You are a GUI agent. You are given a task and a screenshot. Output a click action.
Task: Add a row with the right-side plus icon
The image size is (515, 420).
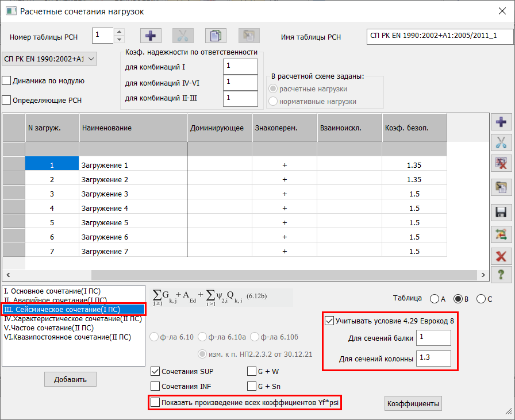500,122
